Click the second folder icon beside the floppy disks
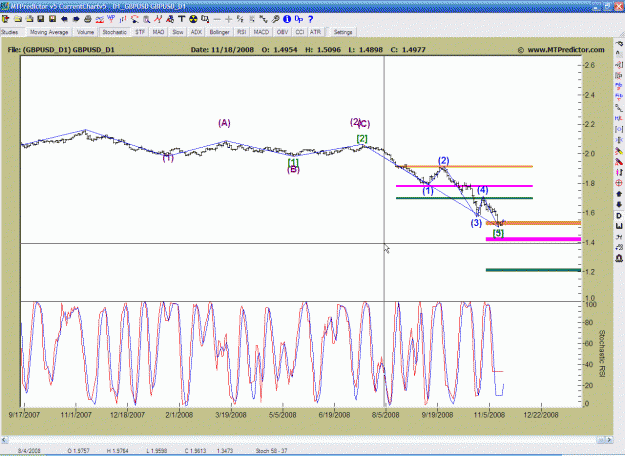625x456 pixels. pyautogui.click(x=29, y=19)
